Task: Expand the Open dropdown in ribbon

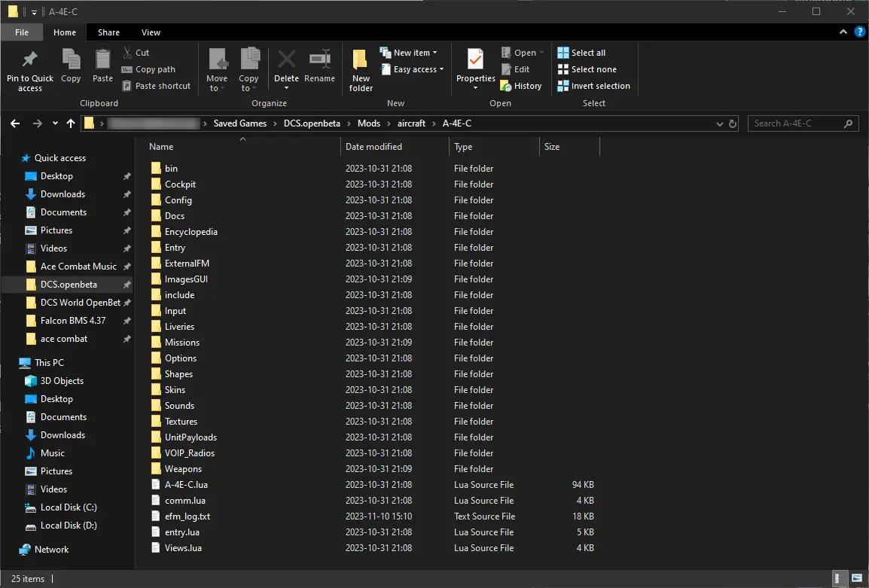Action: 541,53
